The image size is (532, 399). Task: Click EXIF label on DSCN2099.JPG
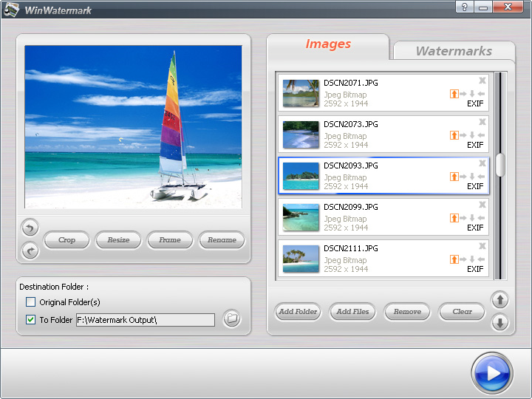475,228
